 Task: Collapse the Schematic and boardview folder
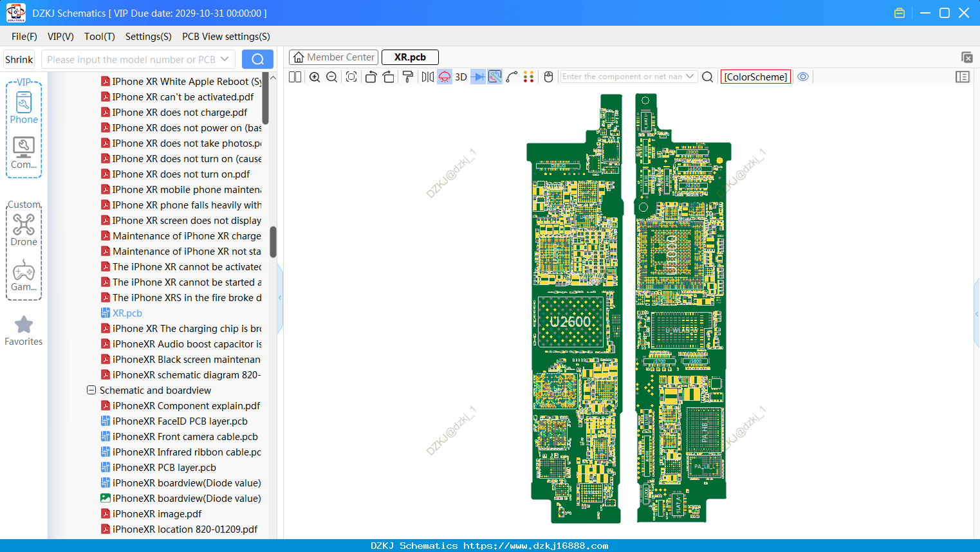91,391
